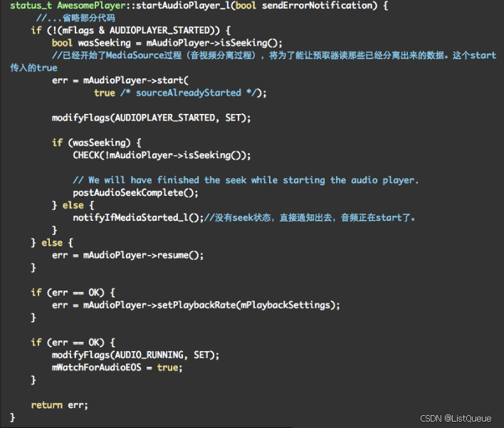Viewport: 504px width, 428px height.
Task: Click the 'bool wasSeeking = mAudioPlayer->isSeeking();' line
Action: [x=167, y=43]
